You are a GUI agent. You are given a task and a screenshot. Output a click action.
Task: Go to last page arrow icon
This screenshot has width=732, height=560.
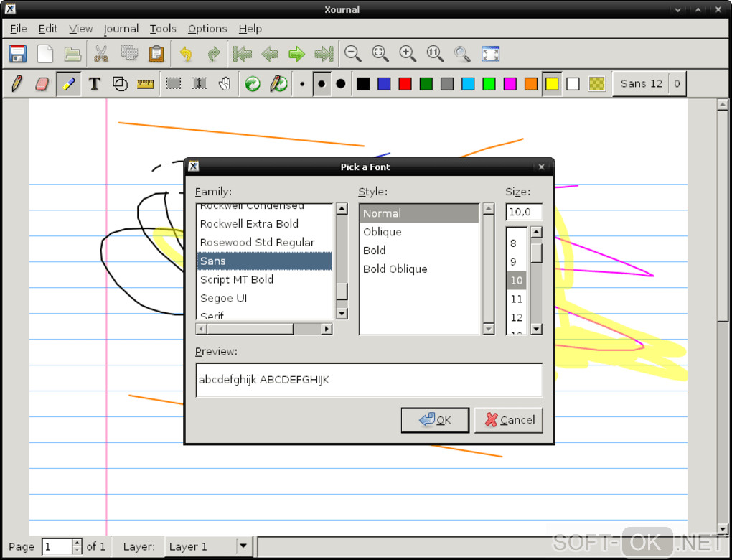click(324, 54)
